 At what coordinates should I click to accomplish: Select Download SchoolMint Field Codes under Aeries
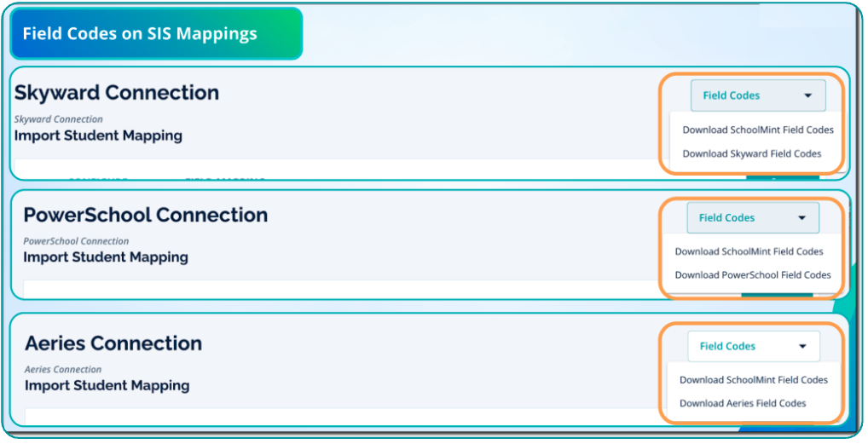[x=754, y=380]
